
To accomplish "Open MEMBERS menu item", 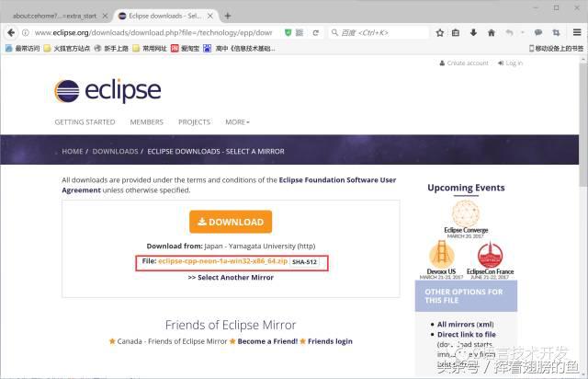I will point(147,122).
